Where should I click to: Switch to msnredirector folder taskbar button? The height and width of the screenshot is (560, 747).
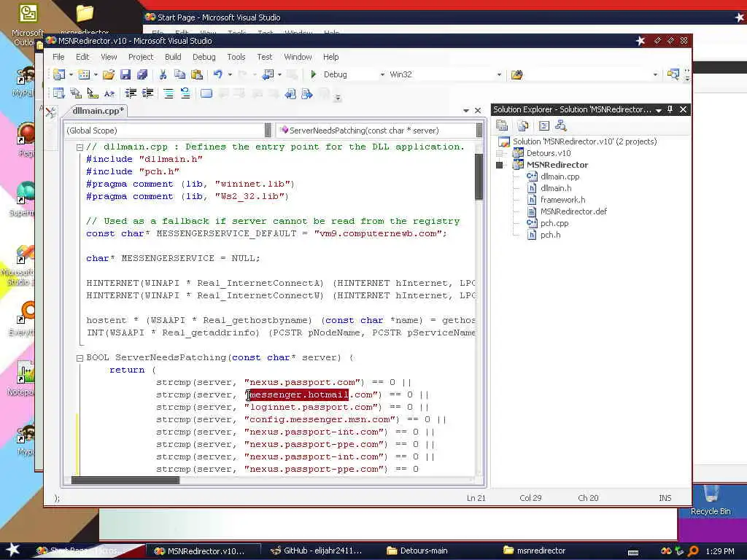535,551
